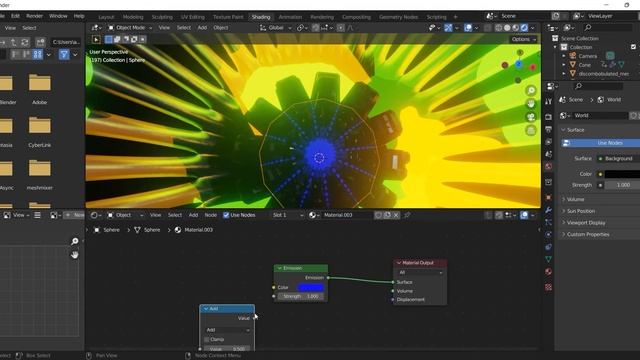Click the World datablock name field
640x360 pixels.
pos(600,116)
